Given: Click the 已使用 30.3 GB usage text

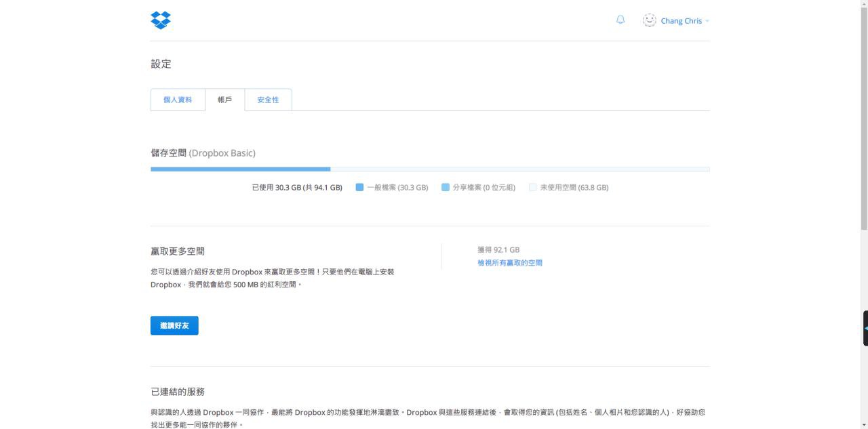Looking at the screenshot, I should pos(297,188).
